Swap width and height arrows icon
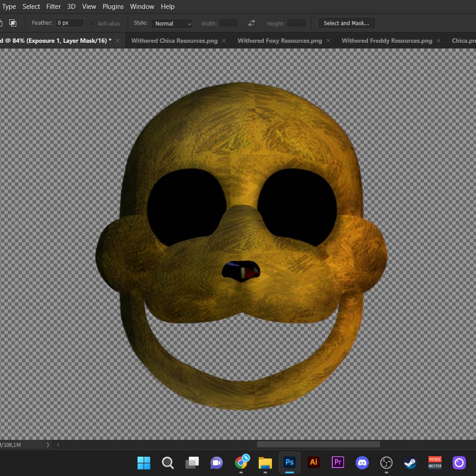Viewport: 476px width, 476px height. (251, 23)
